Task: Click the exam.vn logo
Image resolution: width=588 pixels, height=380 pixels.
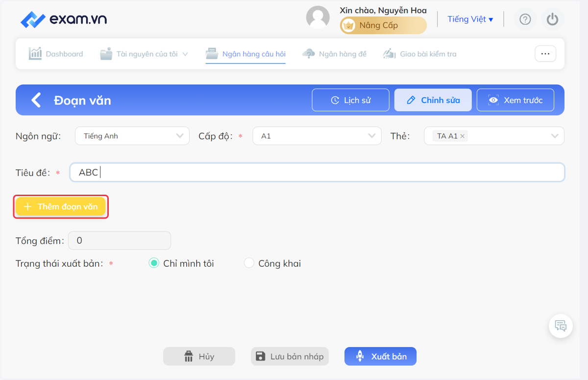Action: click(x=64, y=19)
